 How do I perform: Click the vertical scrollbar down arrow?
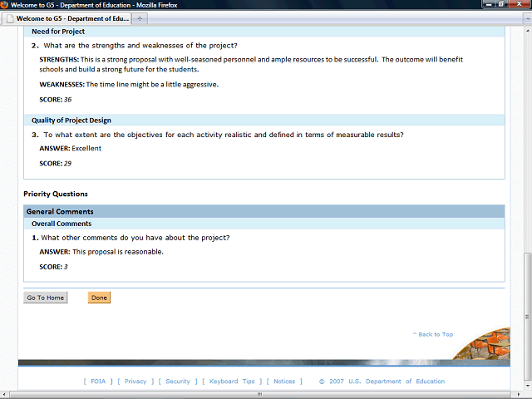528,386
